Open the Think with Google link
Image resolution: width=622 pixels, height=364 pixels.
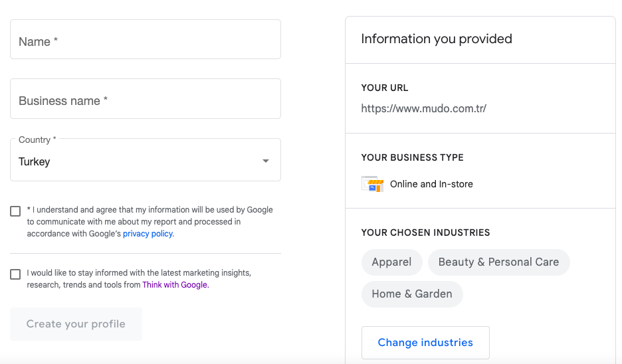tap(175, 285)
